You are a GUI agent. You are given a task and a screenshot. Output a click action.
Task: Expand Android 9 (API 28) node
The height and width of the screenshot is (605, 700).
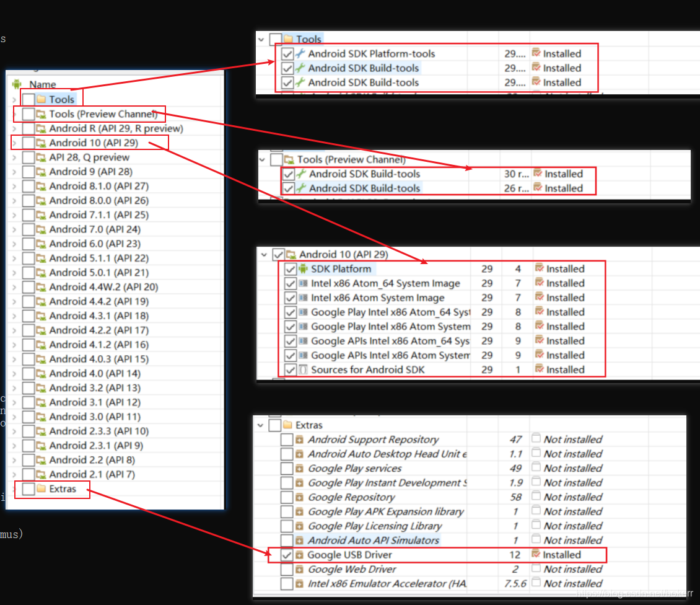coord(14,172)
